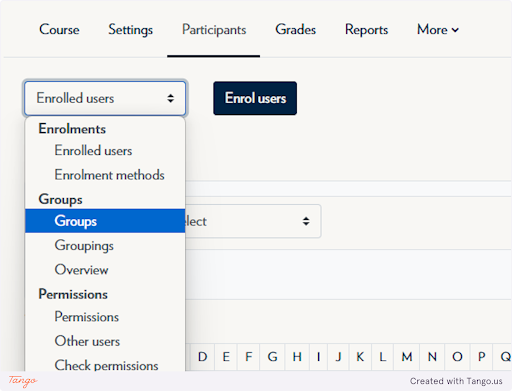Select Check permissions option

[105, 365]
